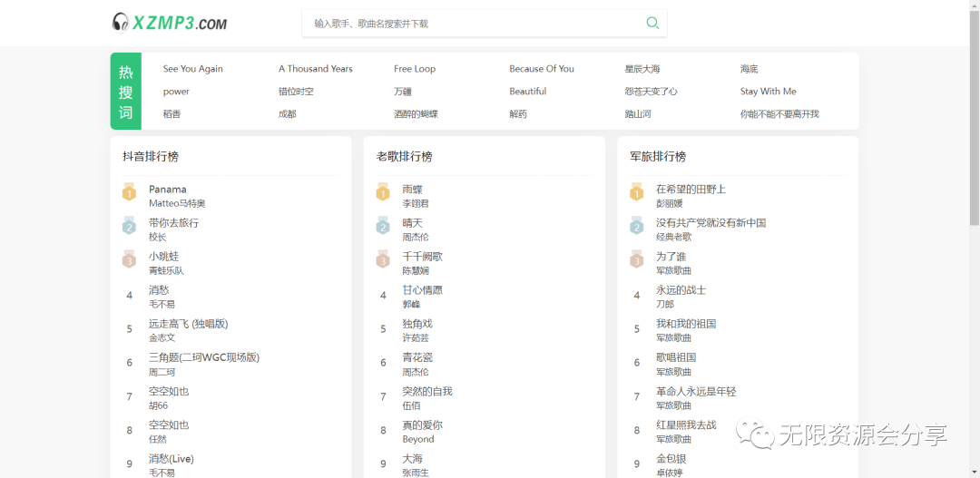Image resolution: width=980 pixels, height=478 pixels.
Task: Click the gold rank 1 medal beside Panama
Action: click(x=130, y=192)
